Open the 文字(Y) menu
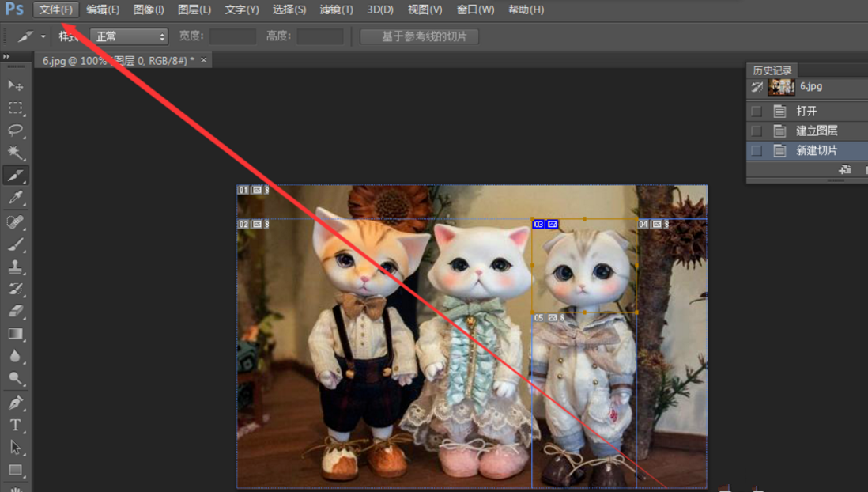The height and width of the screenshot is (492, 868). coord(242,9)
